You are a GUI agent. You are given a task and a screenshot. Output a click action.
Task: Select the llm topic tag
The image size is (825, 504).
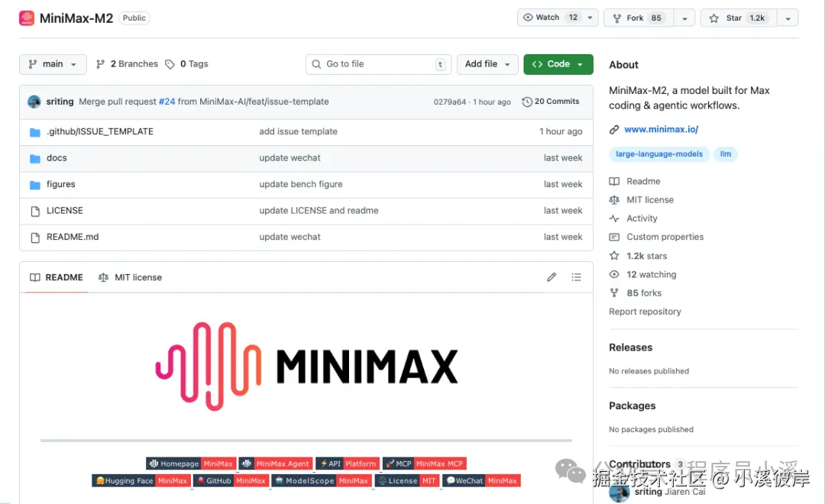click(x=726, y=154)
